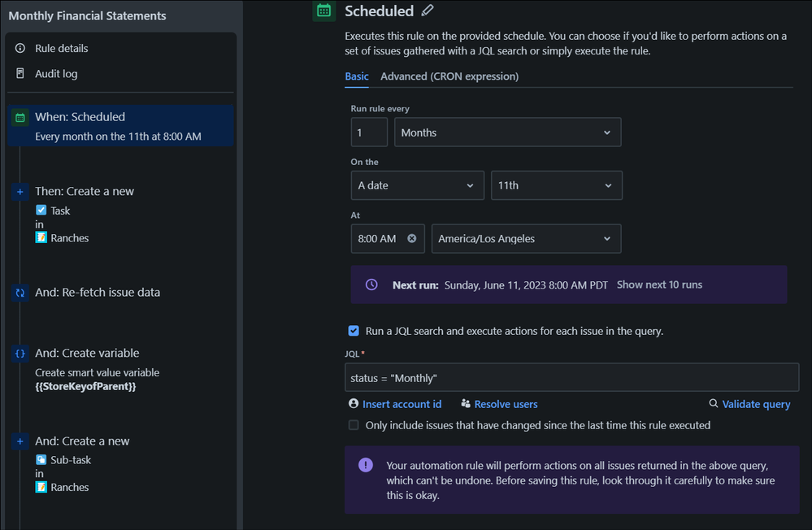
Task: Select the Basic tab
Action: [x=356, y=76]
